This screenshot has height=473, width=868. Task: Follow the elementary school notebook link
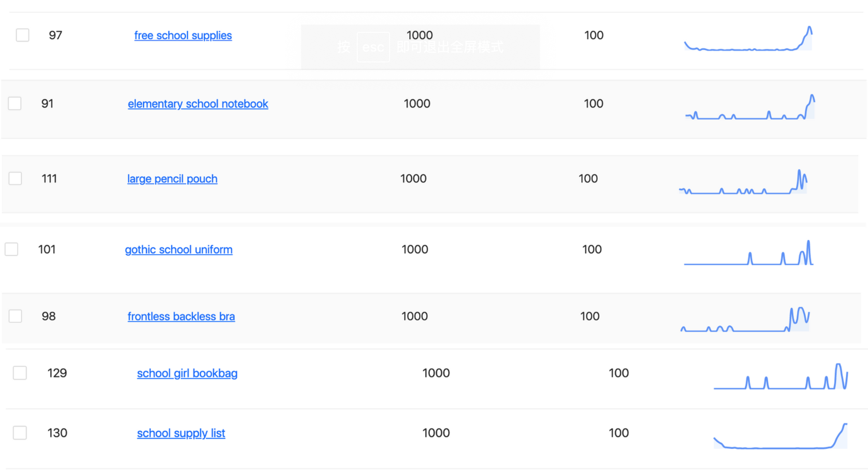click(198, 104)
